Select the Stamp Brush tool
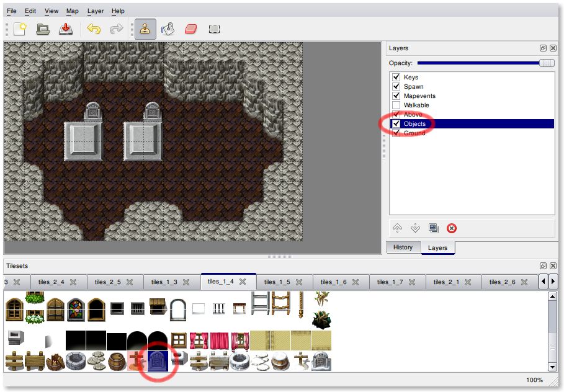This screenshot has height=392, width=564. pyautogui.click(x=145, y=29)
